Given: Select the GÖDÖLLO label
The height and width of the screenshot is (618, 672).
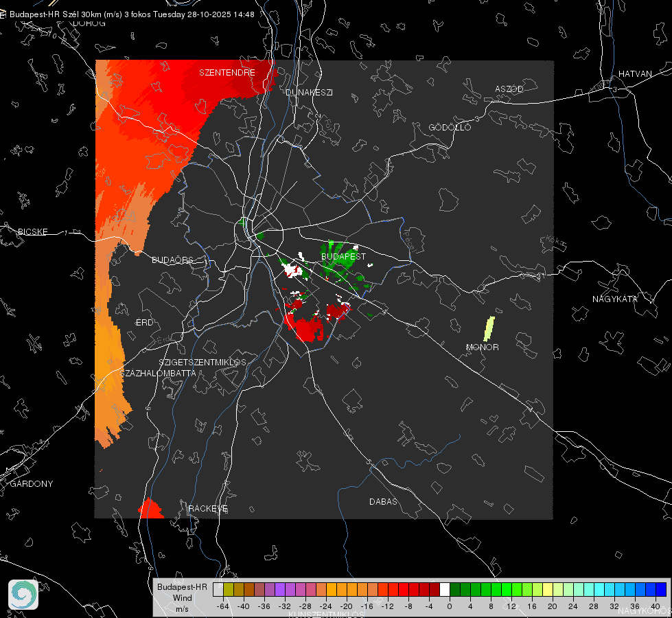Looking at the screenshot, I should pyautogui.click(x=450, y=127).
